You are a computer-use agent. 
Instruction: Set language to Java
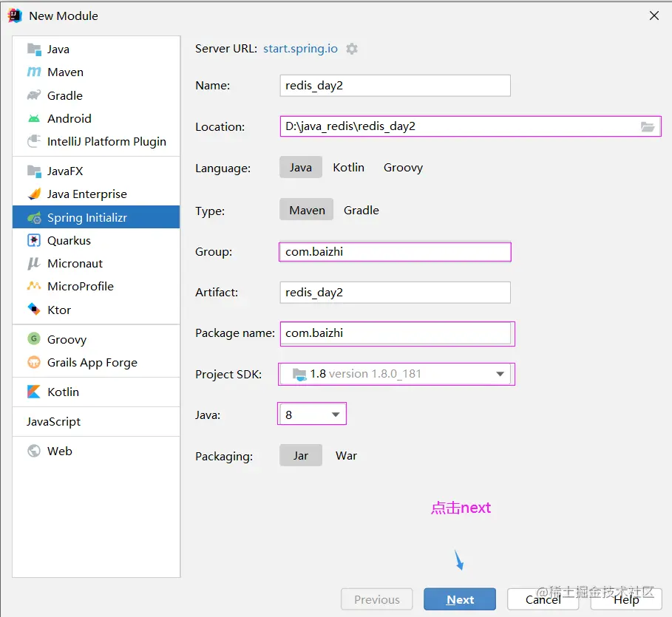[300, 167]
